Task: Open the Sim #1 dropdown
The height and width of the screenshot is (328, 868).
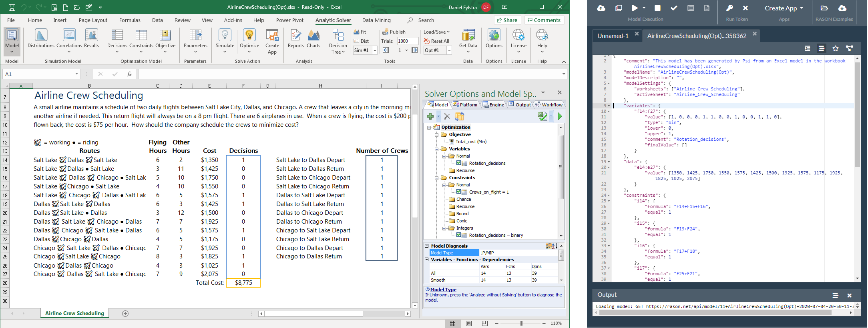Action: point(375,50)
